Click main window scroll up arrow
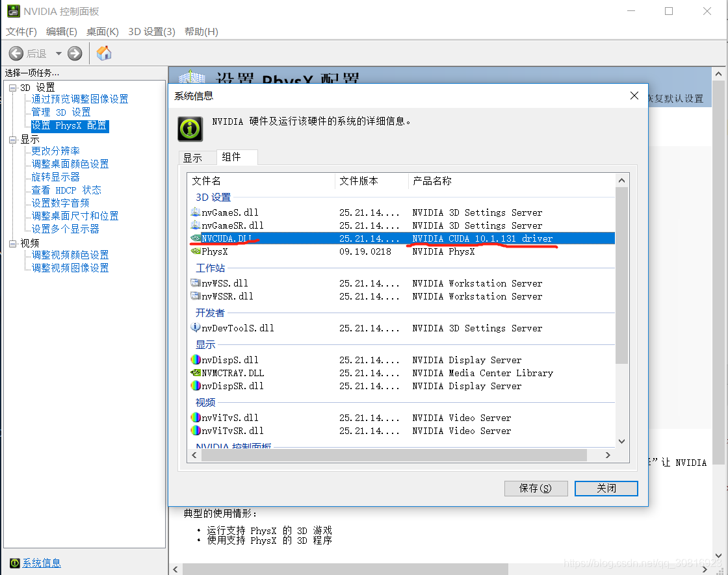Screen dimensions: 728x575 pos(718,74)
